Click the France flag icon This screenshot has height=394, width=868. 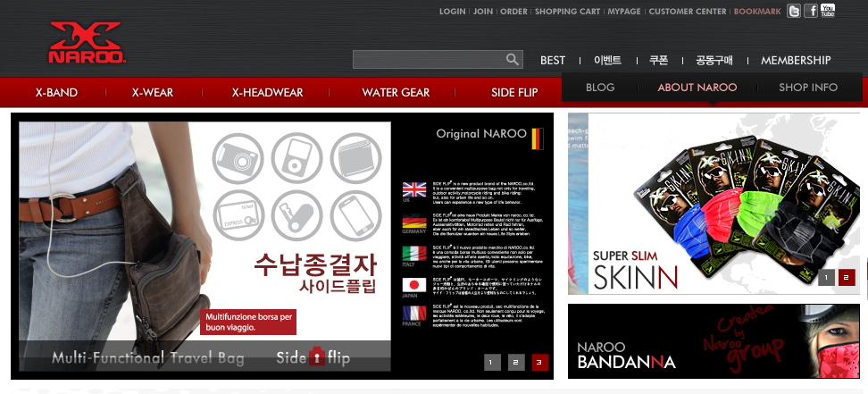pos(414,313)
